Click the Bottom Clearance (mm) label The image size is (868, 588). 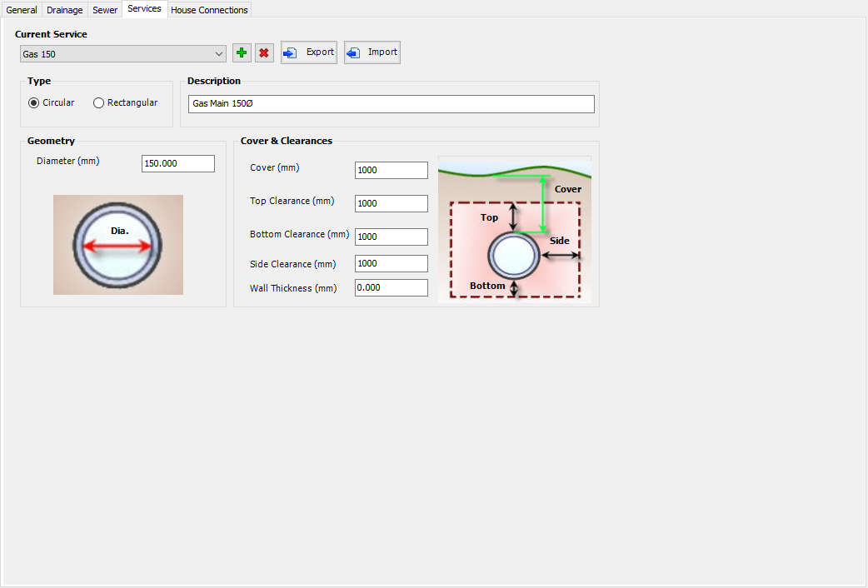coord(300,234)
